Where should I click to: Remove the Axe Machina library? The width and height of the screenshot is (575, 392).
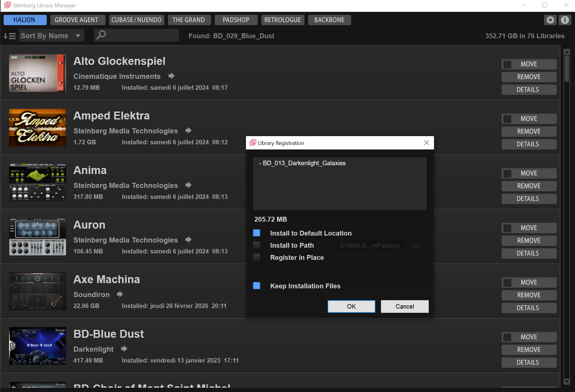[529, 295]
